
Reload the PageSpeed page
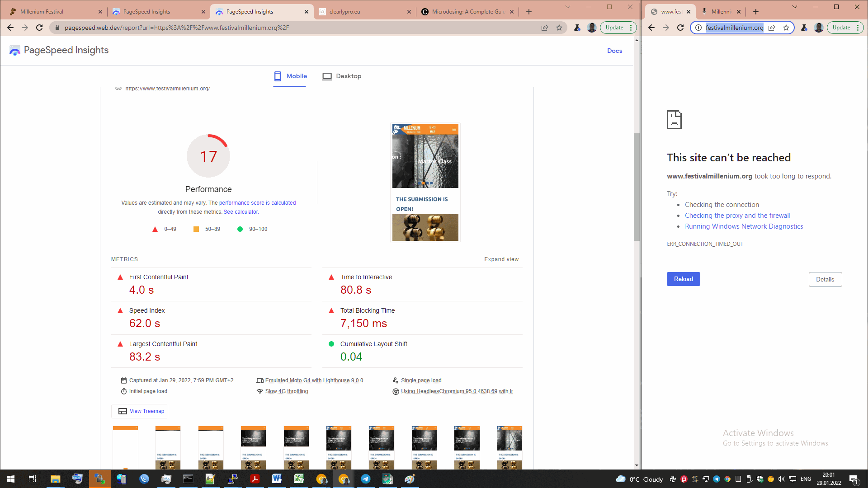39,28
